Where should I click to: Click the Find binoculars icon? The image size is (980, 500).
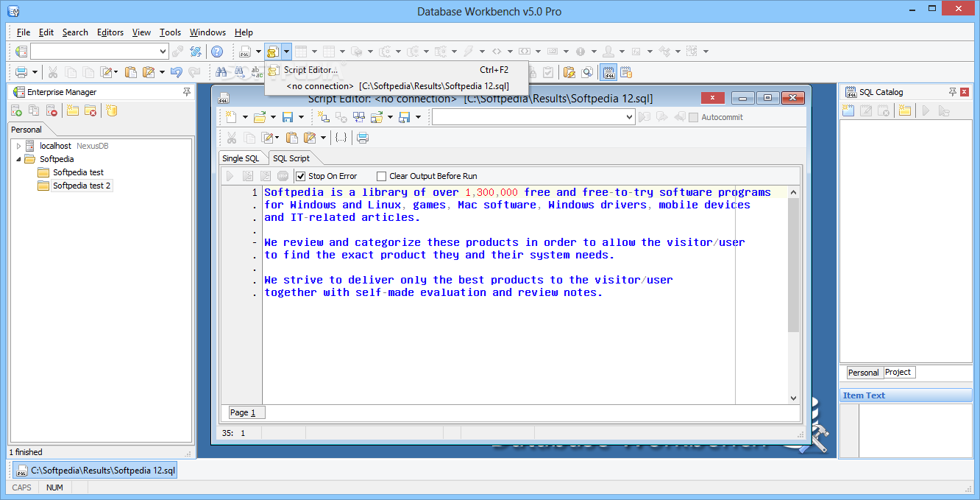pos(221,72)
